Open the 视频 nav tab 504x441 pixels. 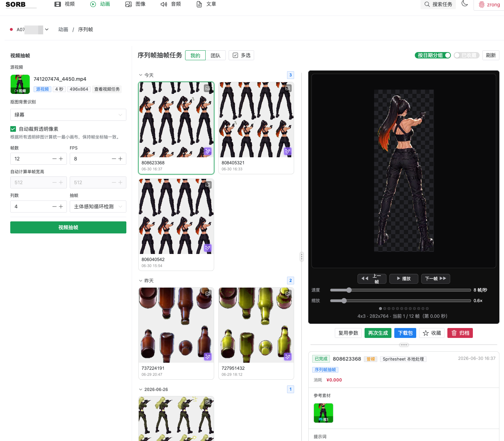pyautogui.click(x=64, y=4)
